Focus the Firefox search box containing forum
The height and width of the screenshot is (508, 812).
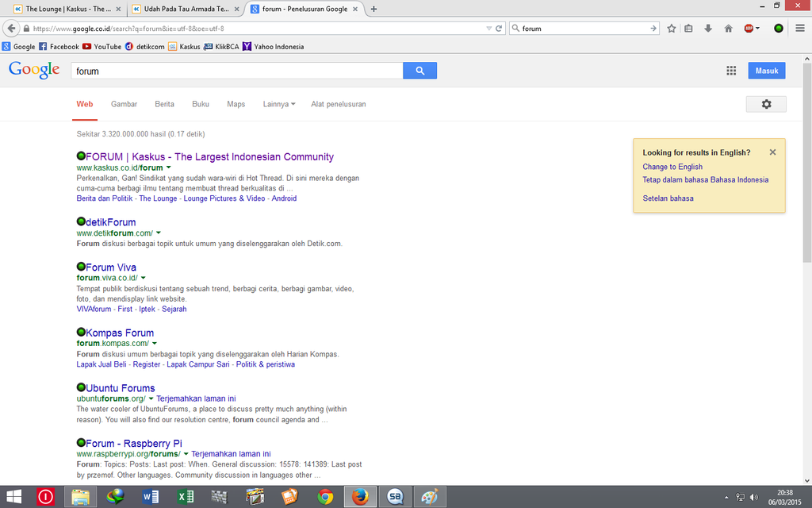(x=584, y=29)
